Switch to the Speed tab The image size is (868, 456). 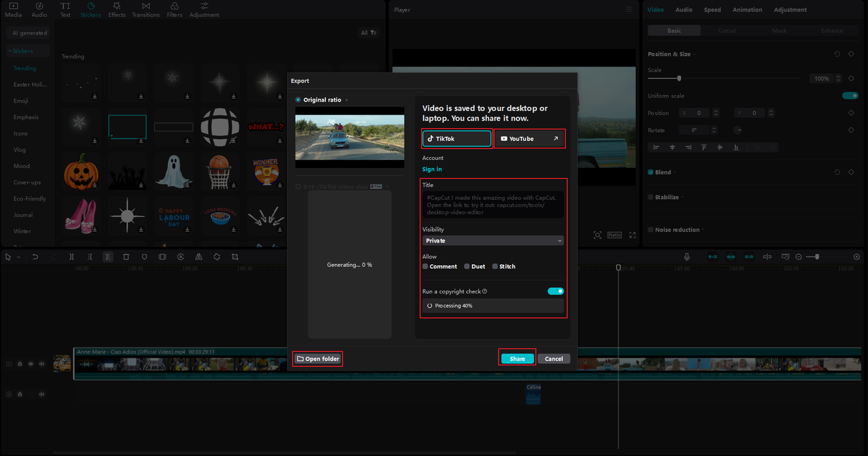pos(712,9)
